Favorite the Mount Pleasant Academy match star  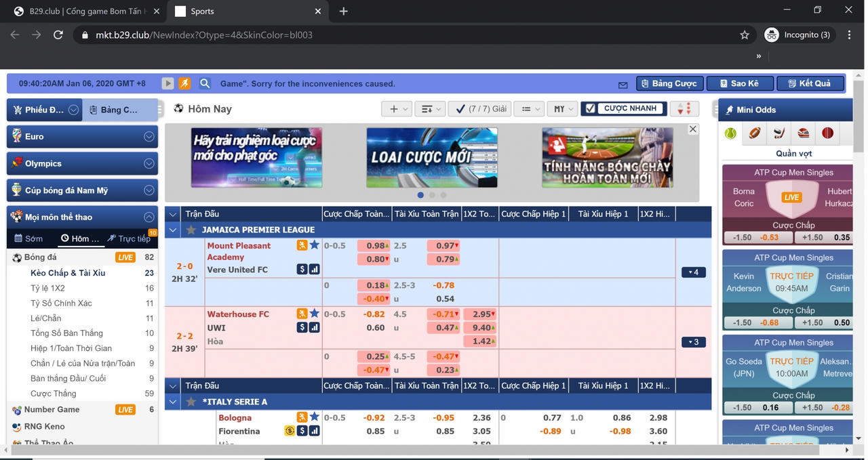[x=314, y=245]
